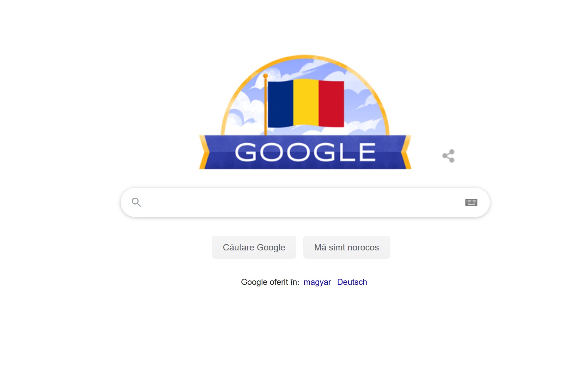Click the Mă simt norocos button

click(346, 247)
